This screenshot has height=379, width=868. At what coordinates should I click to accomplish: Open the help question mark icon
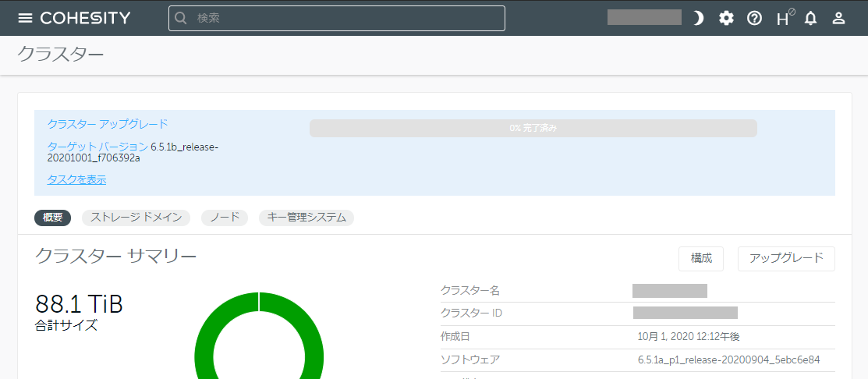pos(754,18)
